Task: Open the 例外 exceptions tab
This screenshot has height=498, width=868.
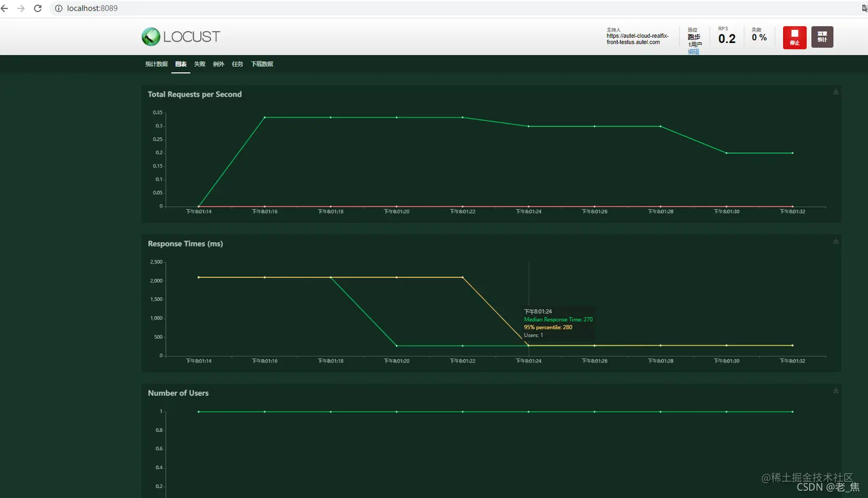Action: 219,64
